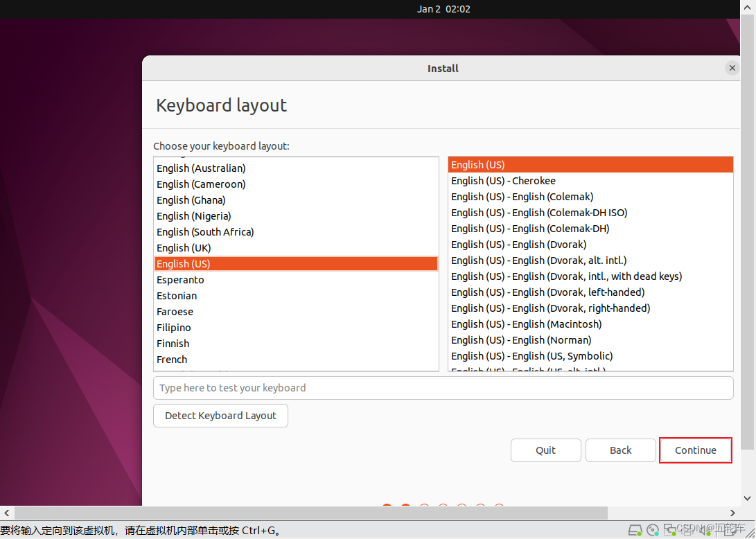Click Detect Keyboard Layout button
756x539 pixels.
(x=220, y=416)
